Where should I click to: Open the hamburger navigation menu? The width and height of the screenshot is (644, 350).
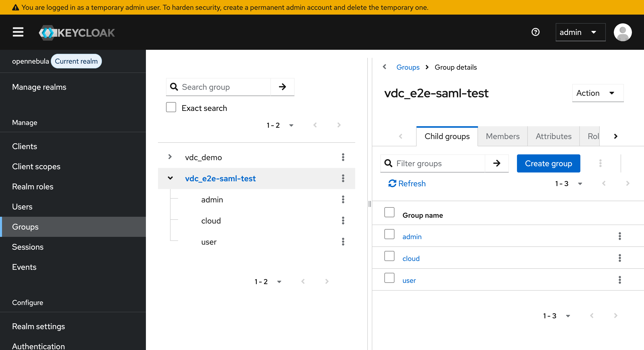click(x=18, y=32)
